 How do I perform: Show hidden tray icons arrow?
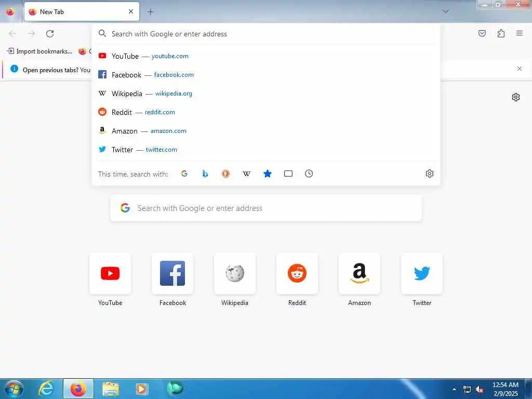[x=454, y=390]
